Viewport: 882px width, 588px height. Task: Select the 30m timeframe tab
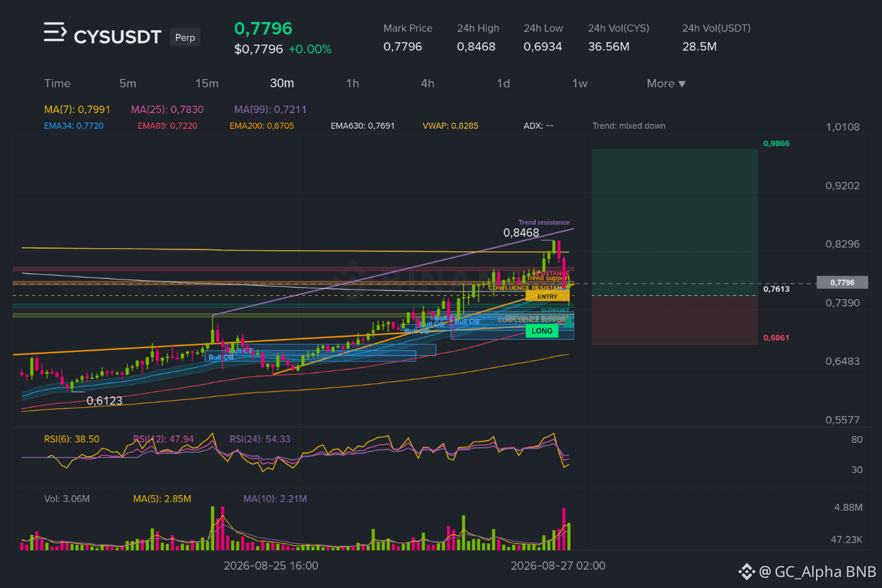point(282,84)
